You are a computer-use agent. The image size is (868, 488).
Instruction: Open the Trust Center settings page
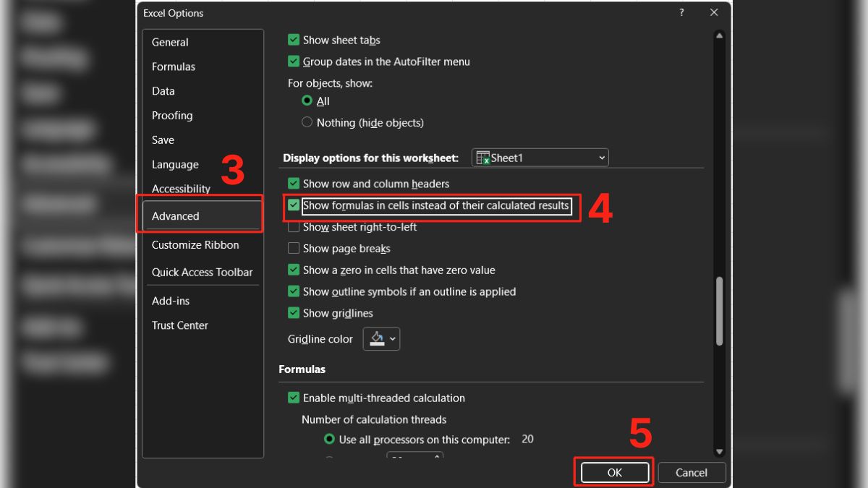pos(180,325)
